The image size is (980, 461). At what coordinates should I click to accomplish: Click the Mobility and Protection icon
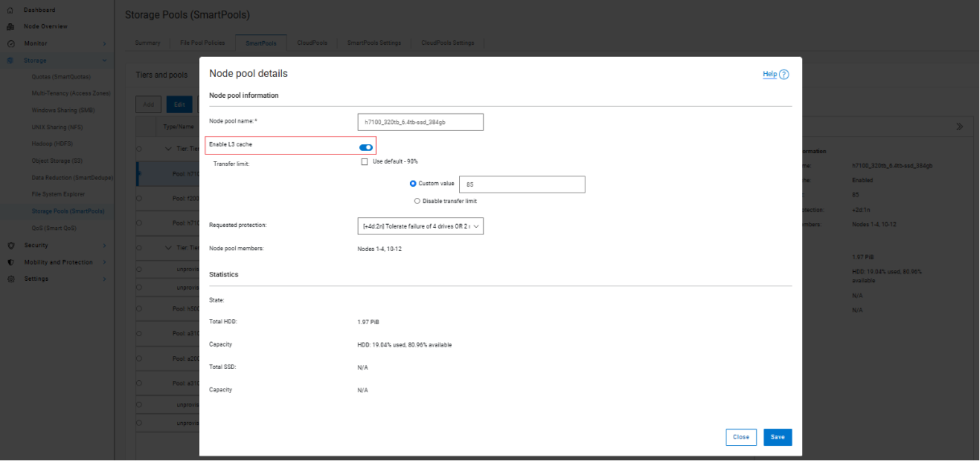(11, 262)
